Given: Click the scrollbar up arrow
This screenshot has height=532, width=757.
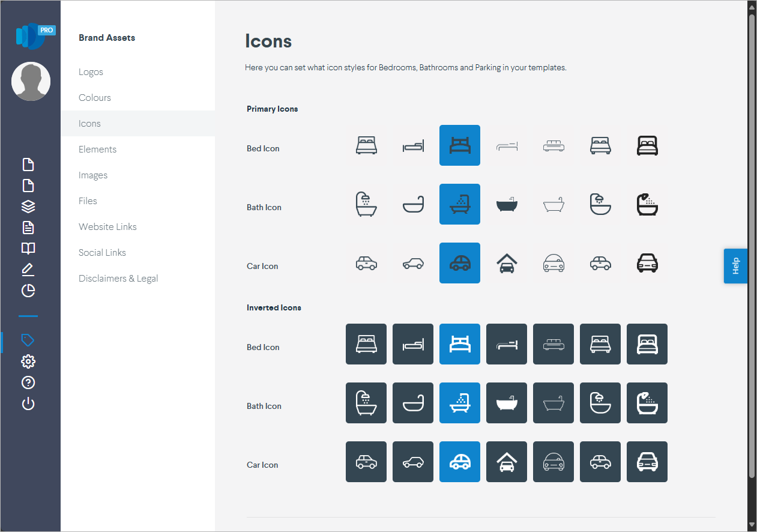Looking at the screenshot, I should (x=752, y=6).
